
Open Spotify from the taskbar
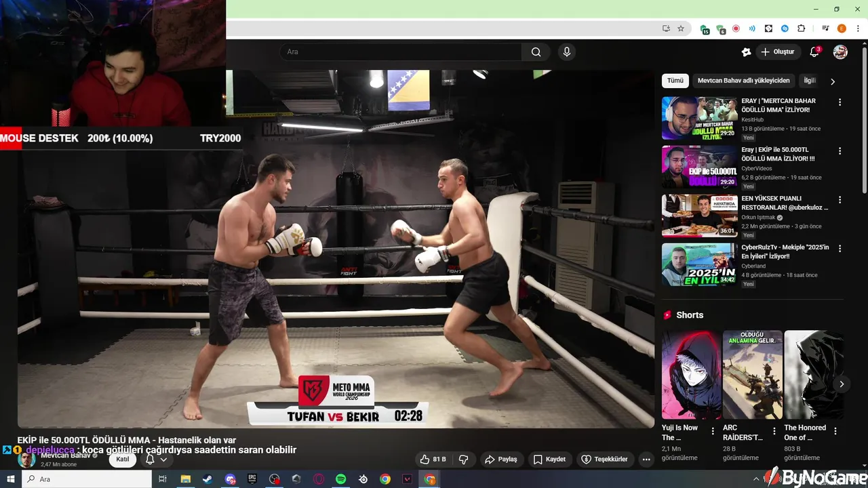[x=341, y=479]
